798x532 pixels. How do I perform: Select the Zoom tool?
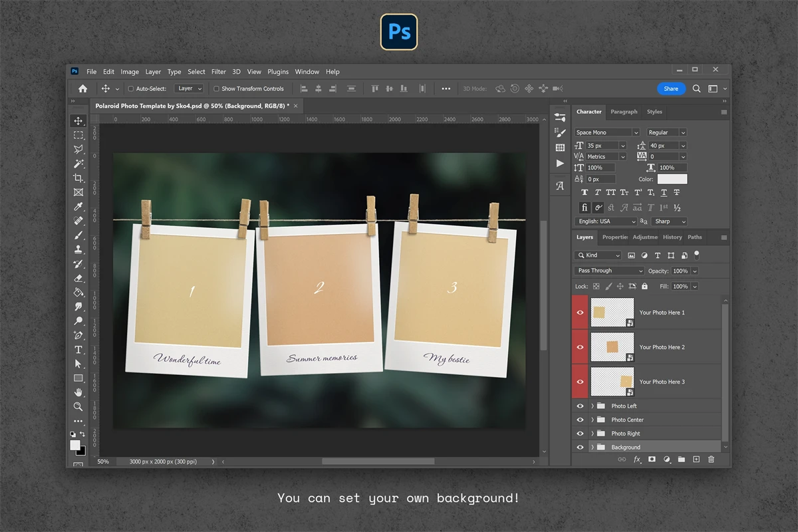click(x=78, y=406)
